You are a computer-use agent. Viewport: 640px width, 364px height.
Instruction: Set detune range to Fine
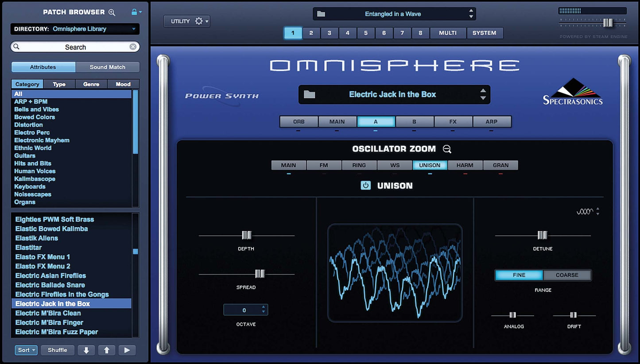pos(519,275)
